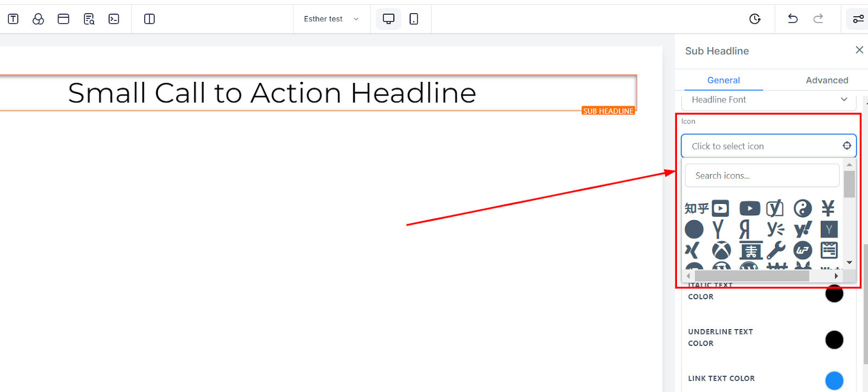Switch to the General tab
868x392 pixels.
(x=723, y=80)
